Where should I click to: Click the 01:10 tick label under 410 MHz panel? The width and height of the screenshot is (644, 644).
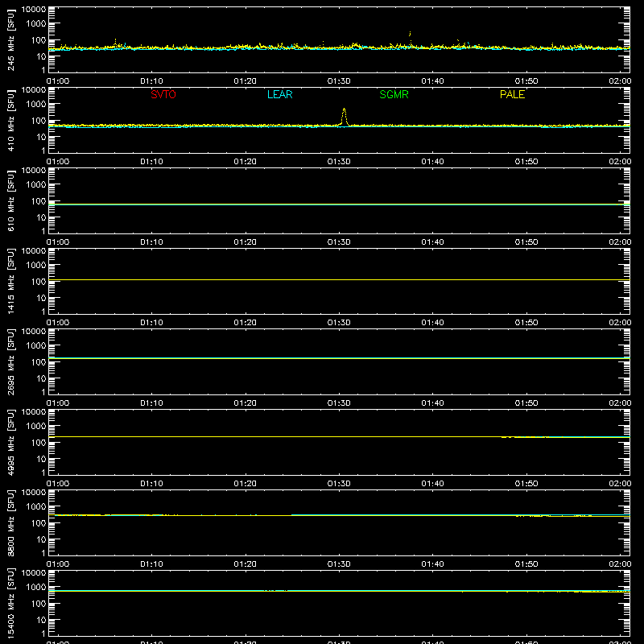click(151, 162)
